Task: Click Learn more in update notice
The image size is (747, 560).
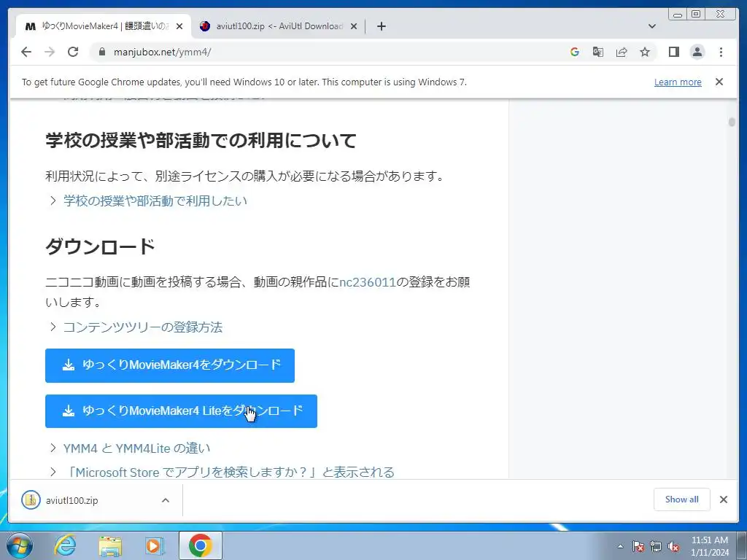Action: coord(678,82)
